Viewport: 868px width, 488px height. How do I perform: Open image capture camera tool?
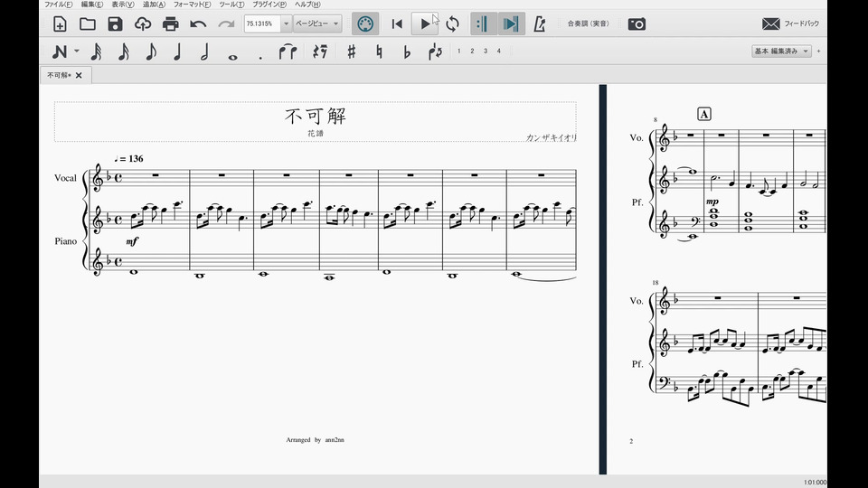pos(637,23)
